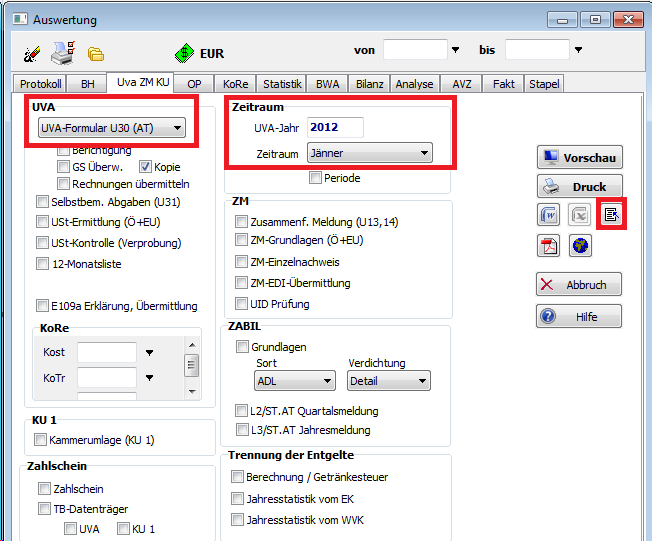Click the yellow folders icon
Image resolution: width=652 pixels, height=541 pixels.
95,54
